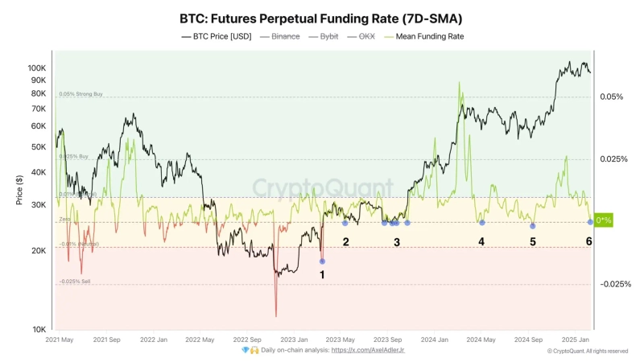Click the green 0% value badge
The width and height of the screenshot is (644, 362).
604,220
